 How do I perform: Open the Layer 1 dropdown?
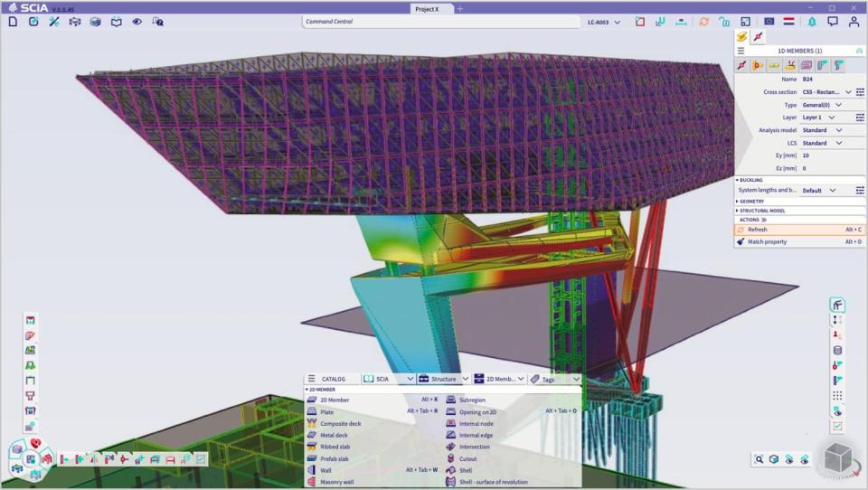[839, 118]
